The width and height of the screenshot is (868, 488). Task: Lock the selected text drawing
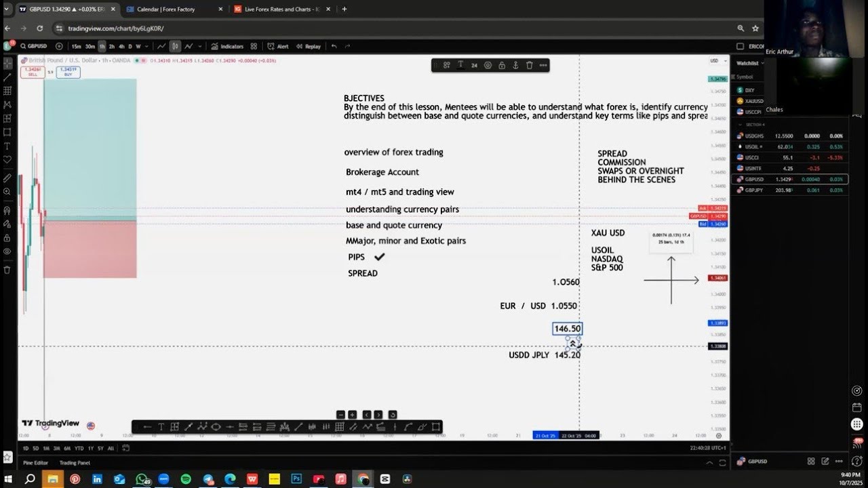(502, 65)
